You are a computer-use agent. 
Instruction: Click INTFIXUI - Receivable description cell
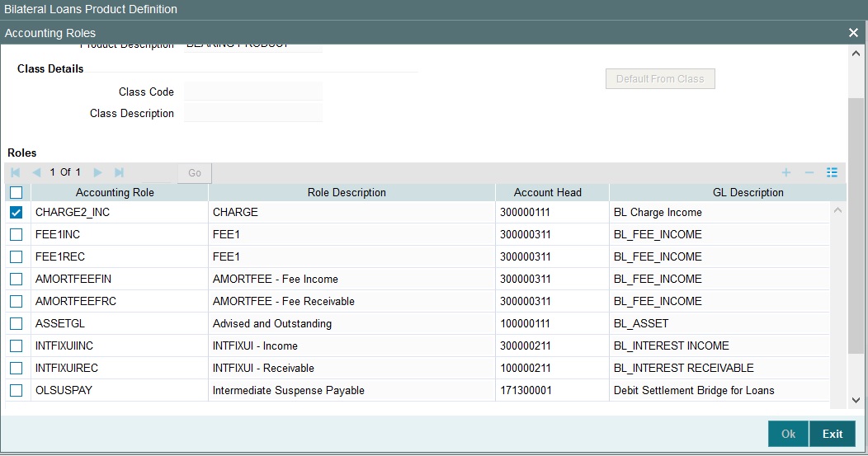click(x=351, y=368)
